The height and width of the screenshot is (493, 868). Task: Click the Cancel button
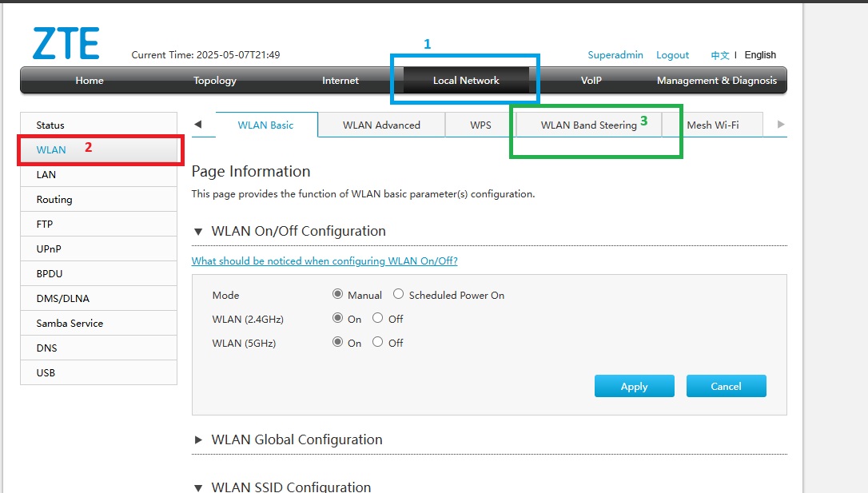coord(726,387)
